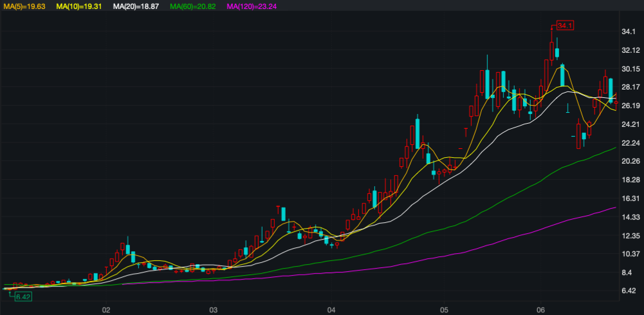Click the green MA(60)=20.82 label

[x=192, y=6]
